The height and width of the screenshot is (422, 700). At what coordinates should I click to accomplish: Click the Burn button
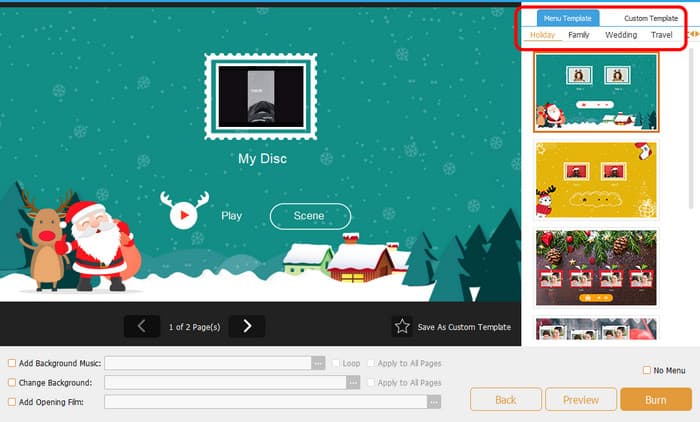click(656, 399)
